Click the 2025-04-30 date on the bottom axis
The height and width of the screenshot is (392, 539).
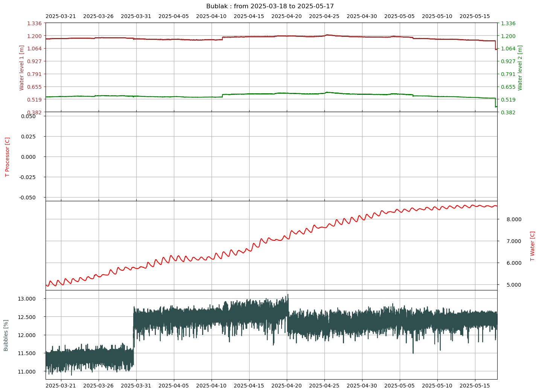[x=362, y=386]
